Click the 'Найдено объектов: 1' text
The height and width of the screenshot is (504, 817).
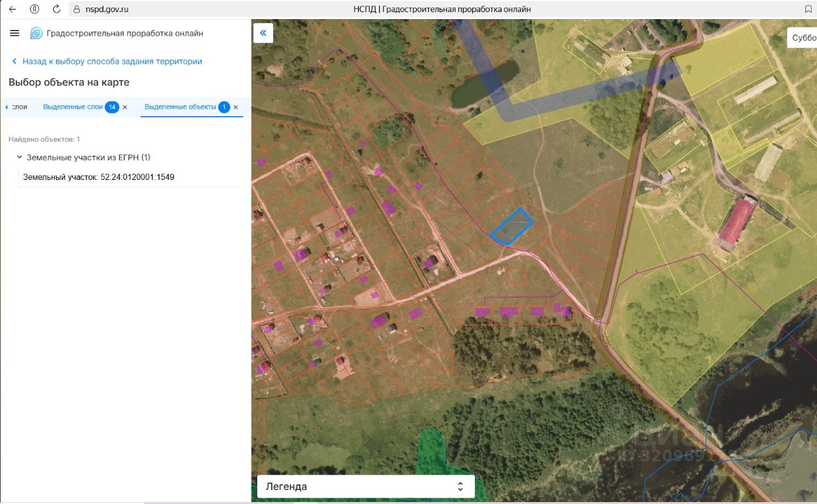point(44,139)
